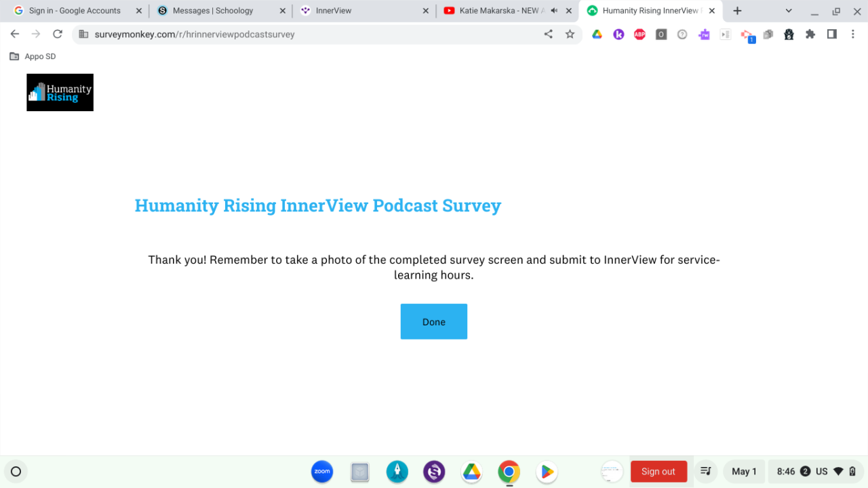Expand the tab search dropdown arrow
The height and width of the screenshot is (488, 868).
pyautogui.click(x=789, y=11)
